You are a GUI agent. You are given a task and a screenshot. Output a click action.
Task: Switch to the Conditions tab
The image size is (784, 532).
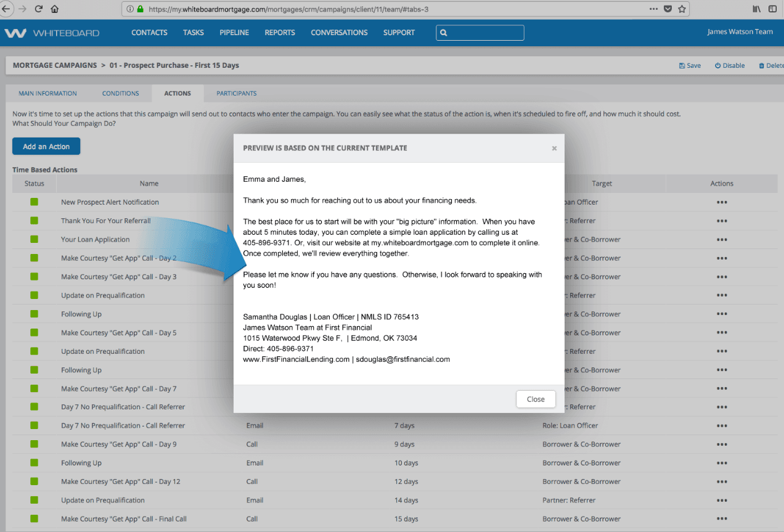pos(120,93)
